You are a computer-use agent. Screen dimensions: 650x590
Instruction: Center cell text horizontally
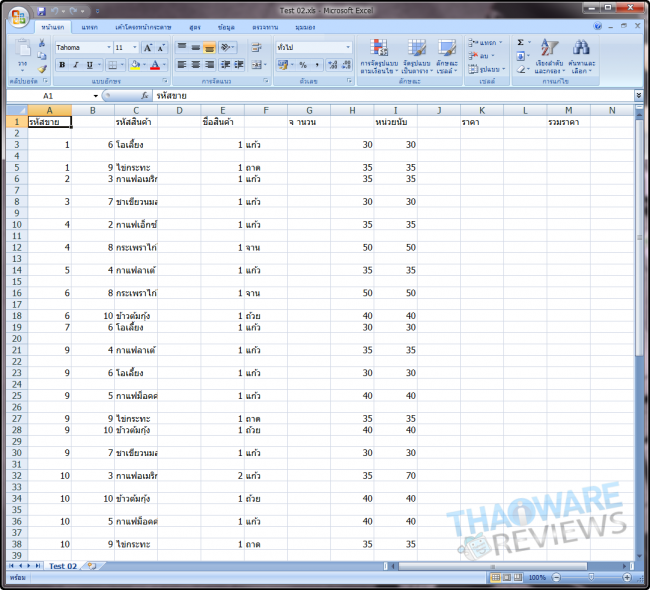coord(196,65)
